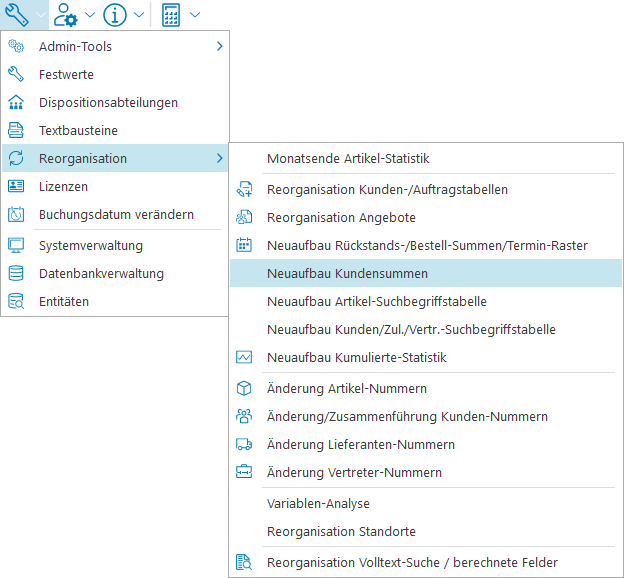626x578 pixels.
Task: Expand the Reorganisation submenu arrow
Action: point(219,158)
